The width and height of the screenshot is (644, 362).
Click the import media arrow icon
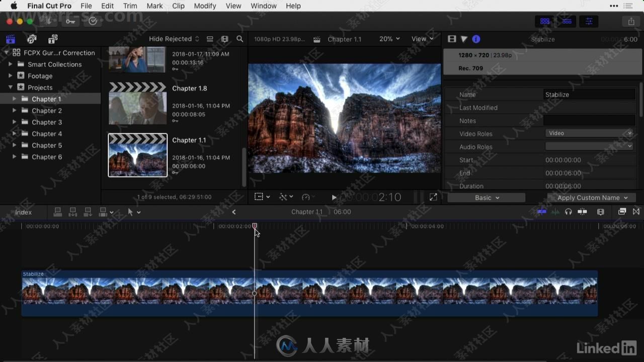tap(48, 21)
